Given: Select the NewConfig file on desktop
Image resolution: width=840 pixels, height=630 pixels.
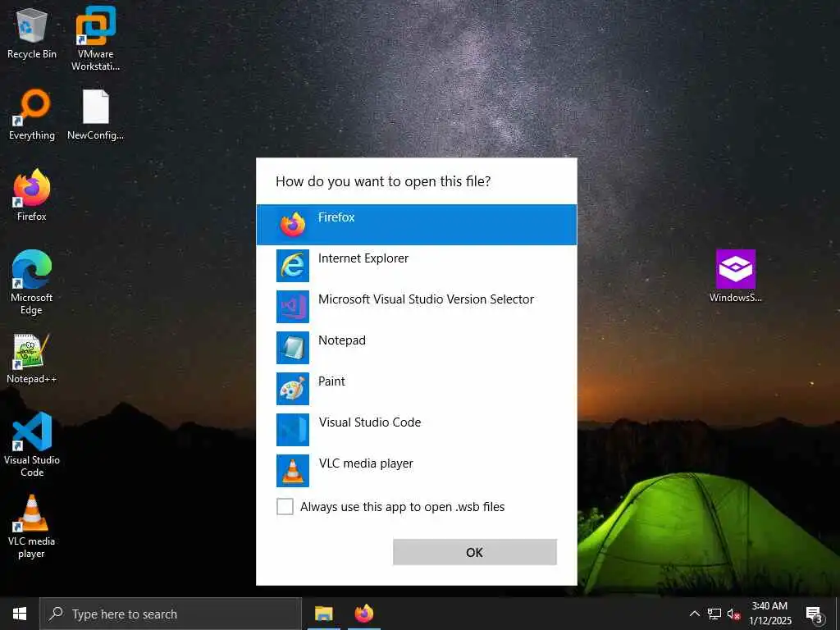Looking at the screenshot, I should pyautogui.click(x=95, y=115).
